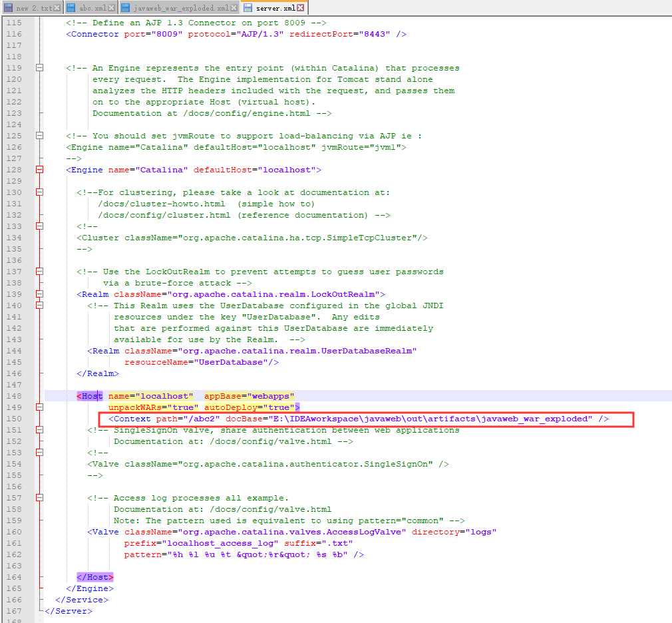The width and height of the screenshot is (672, 623).
Task: Click line number 164 in margin
Action: (14, 577)
